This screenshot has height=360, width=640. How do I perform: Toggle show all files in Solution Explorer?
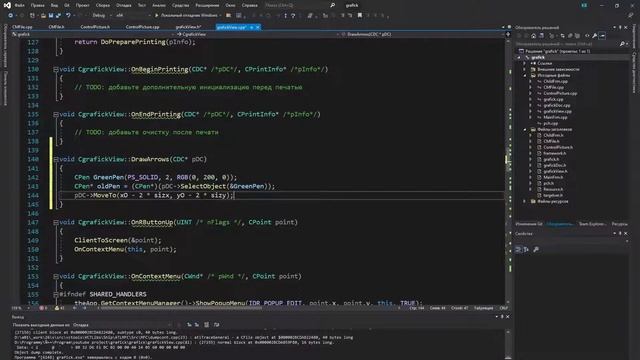578,36
